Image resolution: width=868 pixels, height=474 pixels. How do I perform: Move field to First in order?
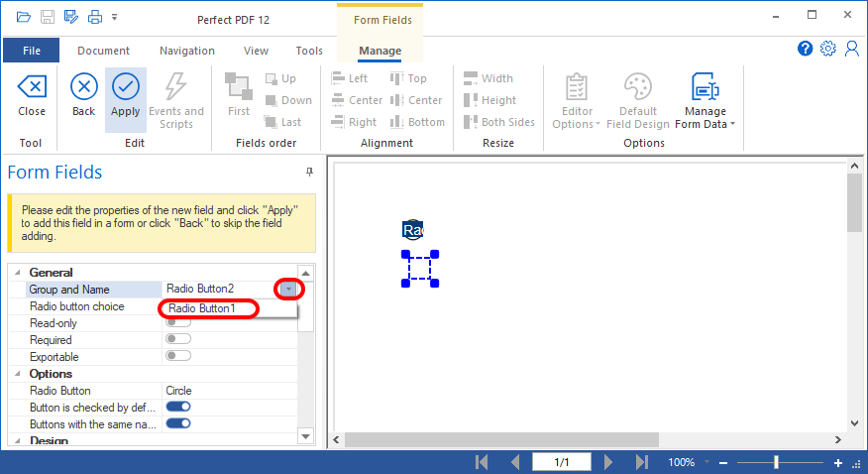click(239, 95)
